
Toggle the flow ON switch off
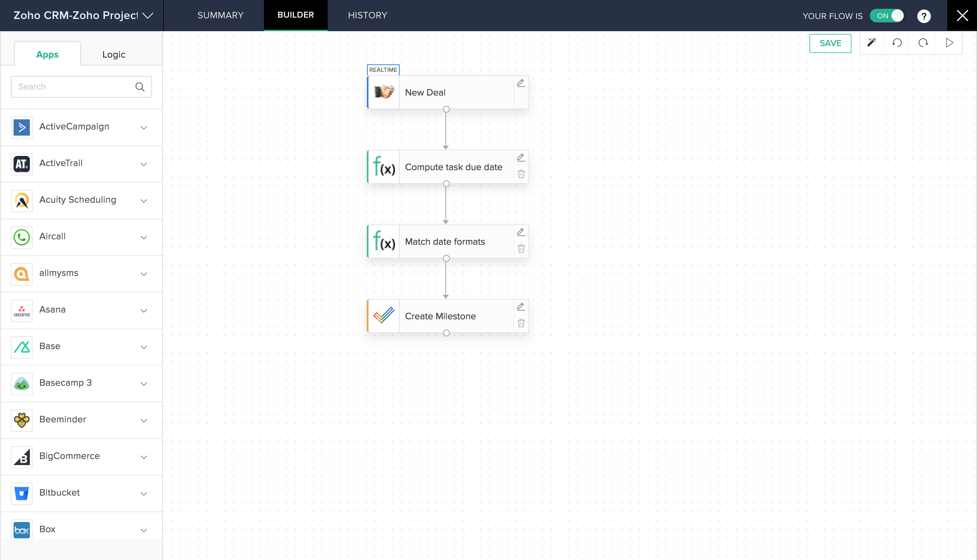click(886, 16)
